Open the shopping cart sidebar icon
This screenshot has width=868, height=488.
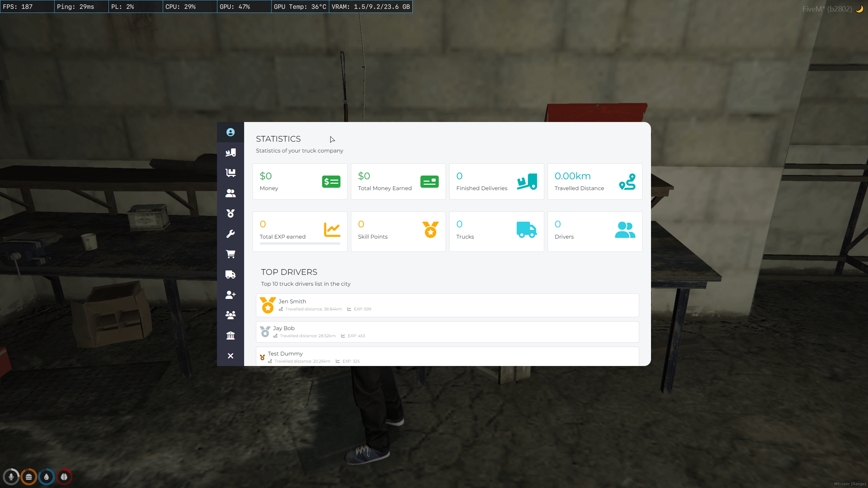click(x=230, y=254)
